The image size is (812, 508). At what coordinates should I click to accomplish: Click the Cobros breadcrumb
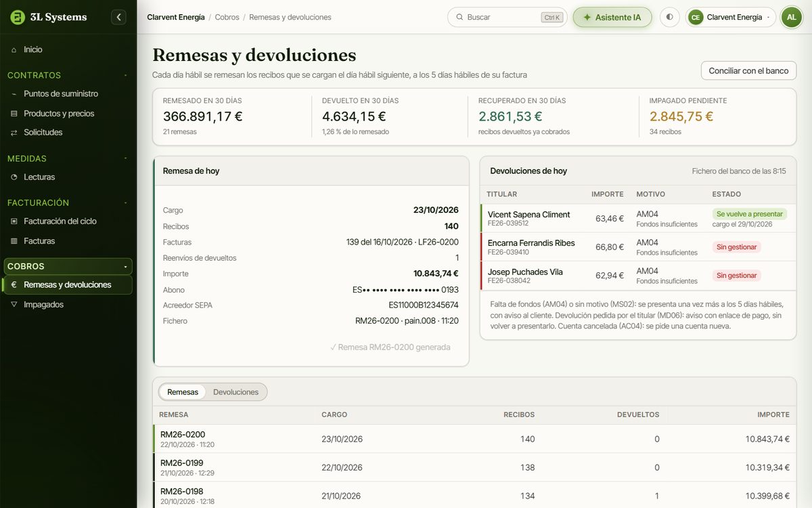click(227, 17)
